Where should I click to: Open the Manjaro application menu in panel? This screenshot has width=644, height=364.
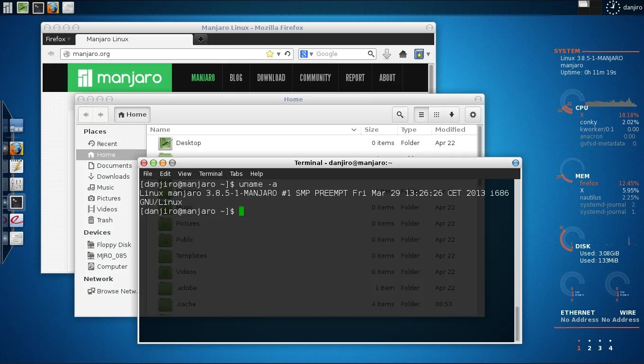(x=8, y=7)
